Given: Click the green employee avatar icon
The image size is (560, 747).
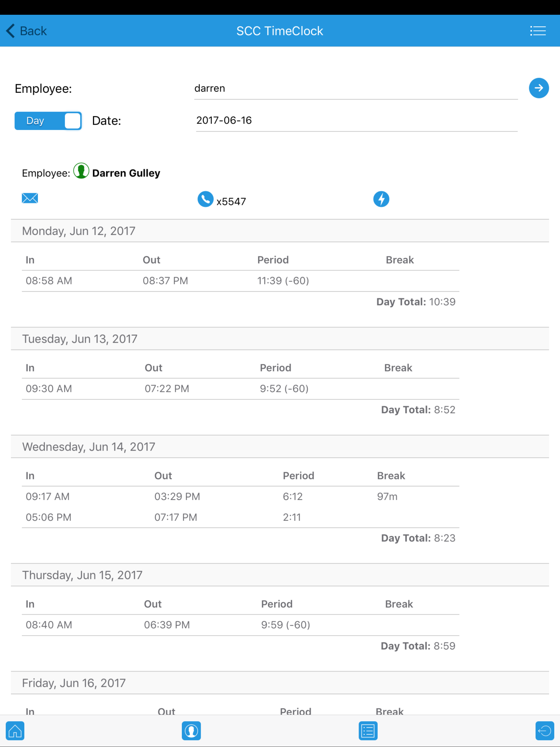Looking at the screenshot, I should click(x=81, y=171).
